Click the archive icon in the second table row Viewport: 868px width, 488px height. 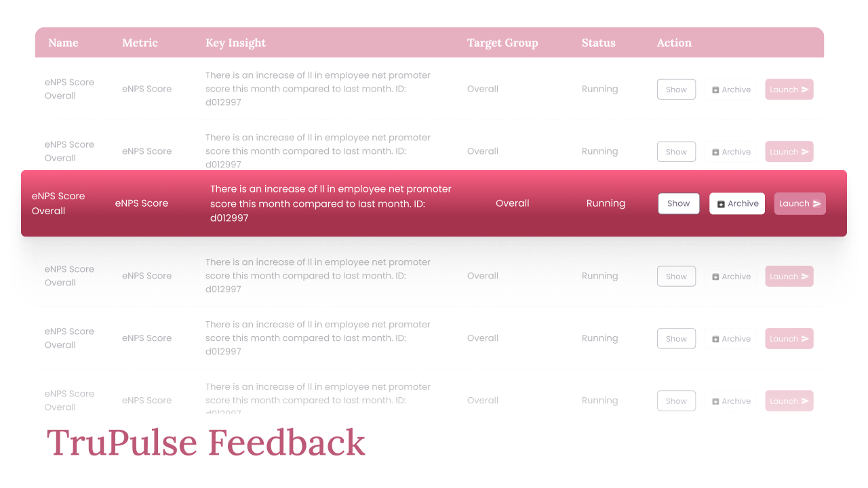click(715, 152)
